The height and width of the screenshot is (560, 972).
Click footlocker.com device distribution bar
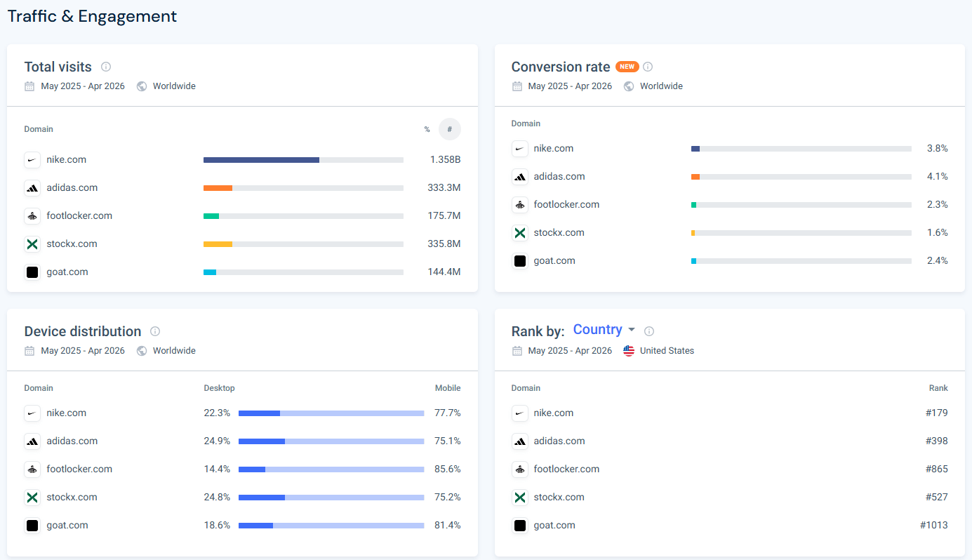[x=331, y=469]
